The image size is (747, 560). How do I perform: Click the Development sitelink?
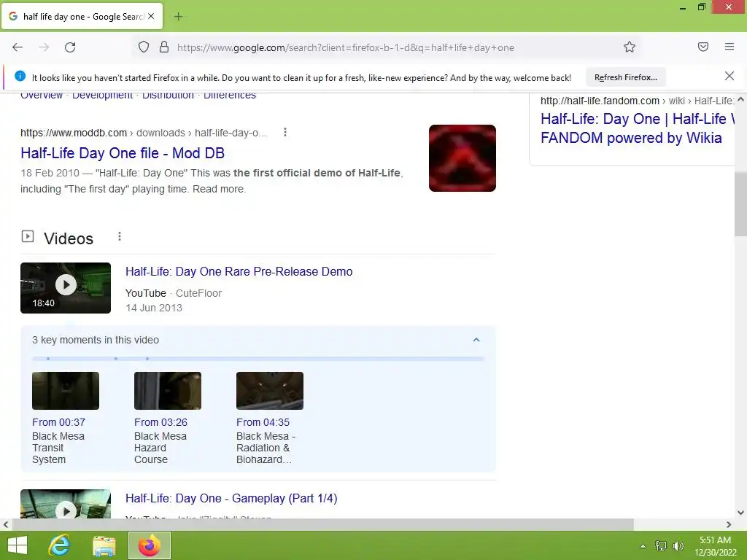click(x=102, y=96)
